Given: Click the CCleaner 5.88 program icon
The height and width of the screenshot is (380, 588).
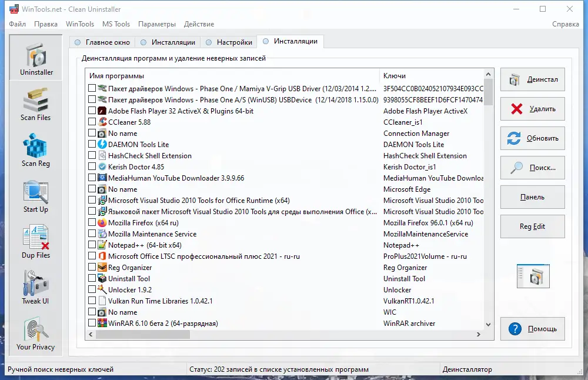Looking at the screenshot, I should pyautogui.click(x=102, y=122).
